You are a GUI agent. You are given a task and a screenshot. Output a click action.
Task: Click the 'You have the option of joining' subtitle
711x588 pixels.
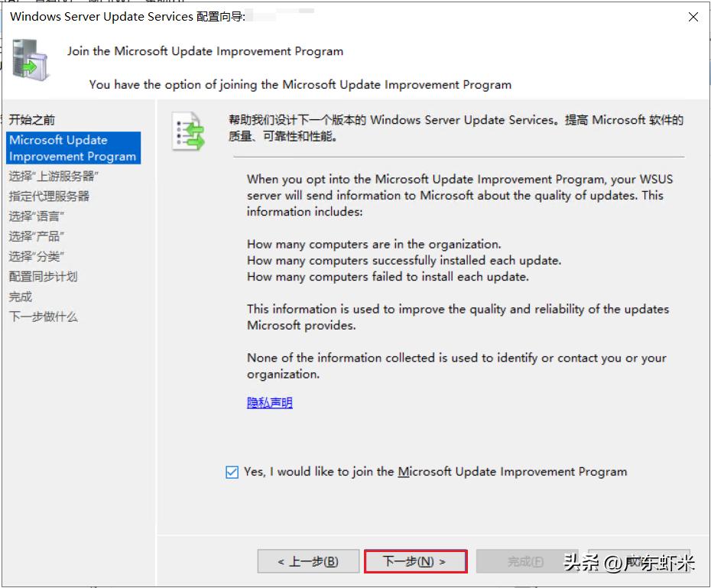(x=300, y=85)
